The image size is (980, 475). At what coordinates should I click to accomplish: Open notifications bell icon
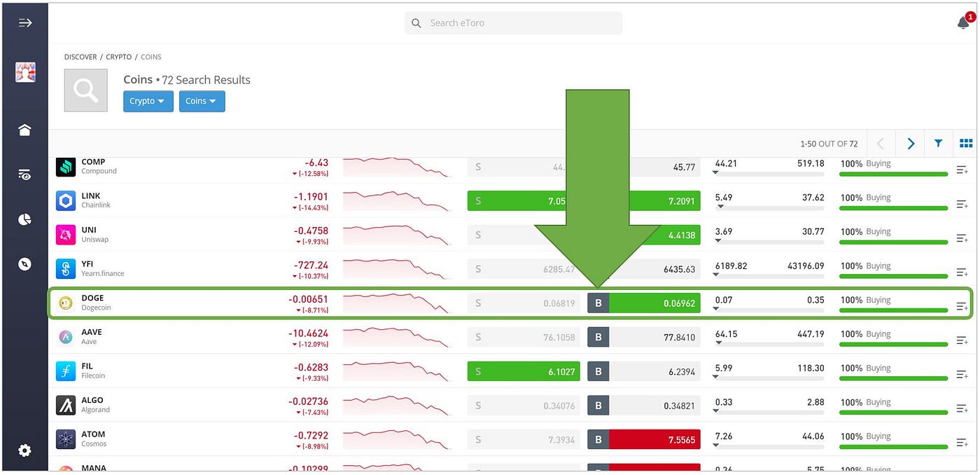click(x=964, y=22)
